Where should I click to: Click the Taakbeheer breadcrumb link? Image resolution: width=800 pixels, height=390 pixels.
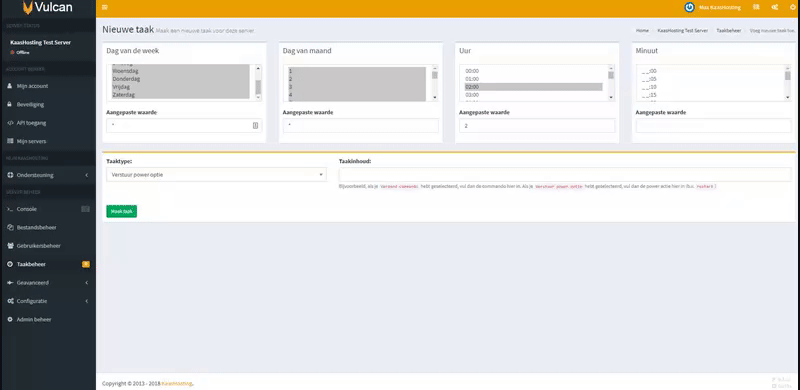[x=729, y=31]
